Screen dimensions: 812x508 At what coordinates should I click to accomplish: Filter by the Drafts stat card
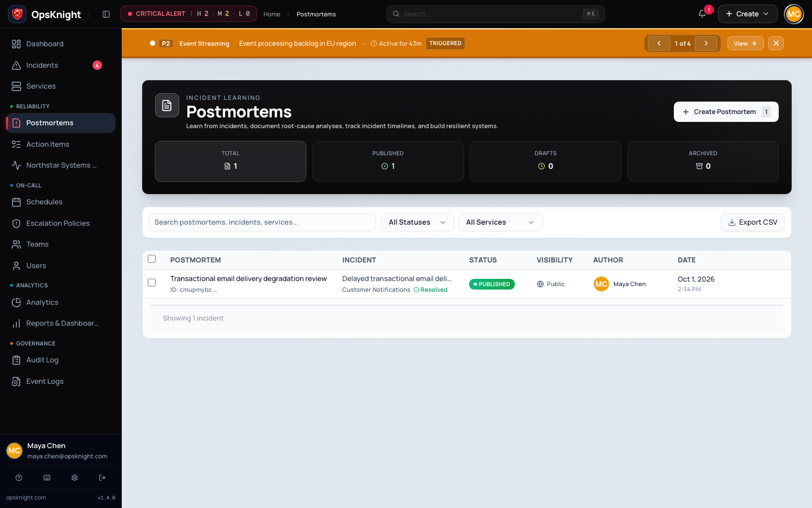545,161
